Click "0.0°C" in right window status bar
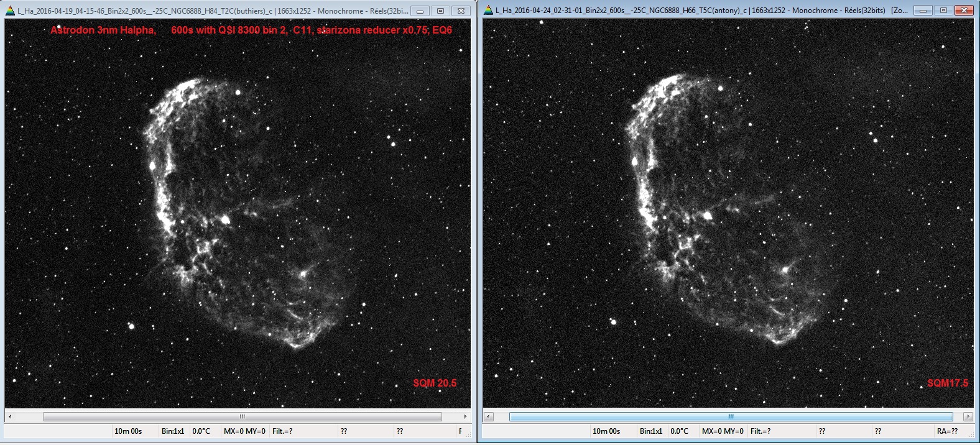This screenshot has width=980, height=445. [680, 431]
